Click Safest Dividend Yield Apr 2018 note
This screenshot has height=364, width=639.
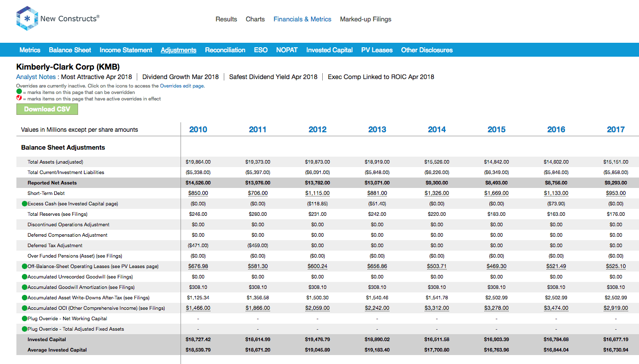point(273,77)
